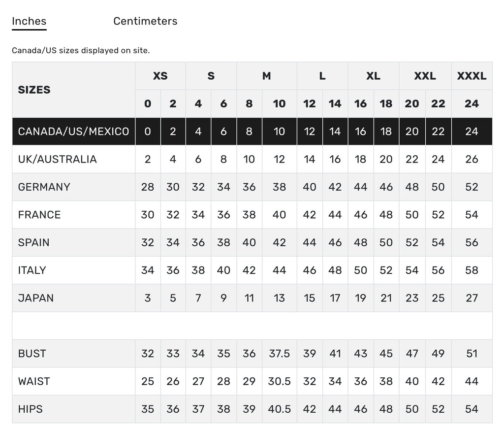Switch to the Centimeters tab

pos(145,21)
